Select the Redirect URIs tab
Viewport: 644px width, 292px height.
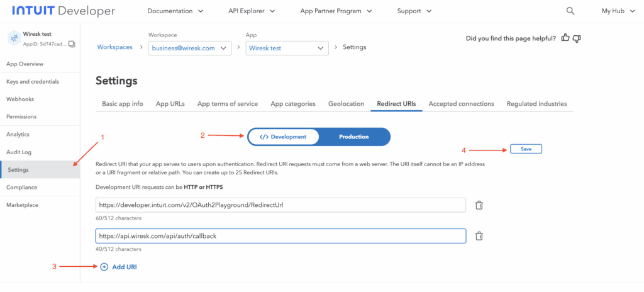tap(396, 104)
